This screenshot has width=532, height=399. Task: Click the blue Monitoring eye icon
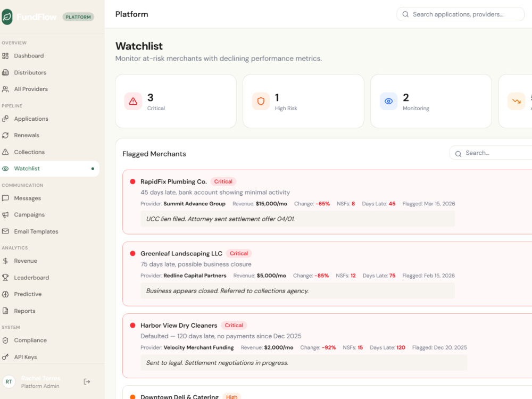388,101
